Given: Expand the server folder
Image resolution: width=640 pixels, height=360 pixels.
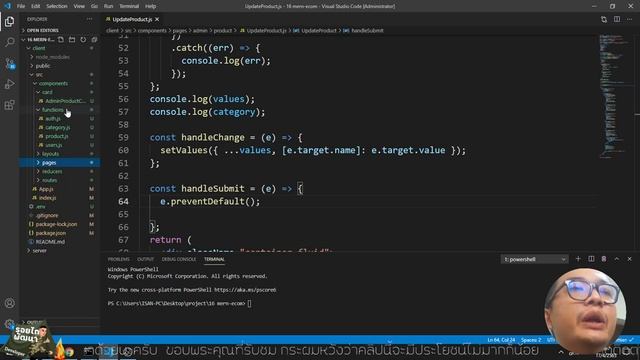Looking at the screenshot, I should 39,251.
